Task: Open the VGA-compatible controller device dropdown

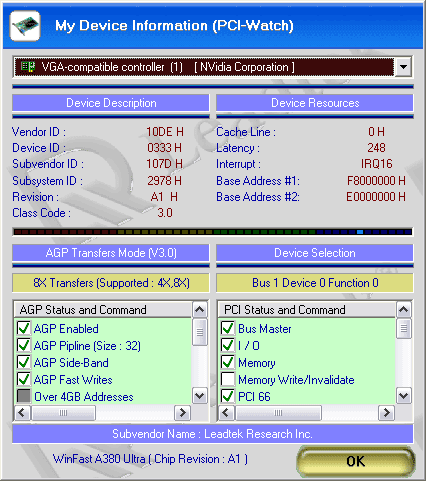Action: (213, 67)
